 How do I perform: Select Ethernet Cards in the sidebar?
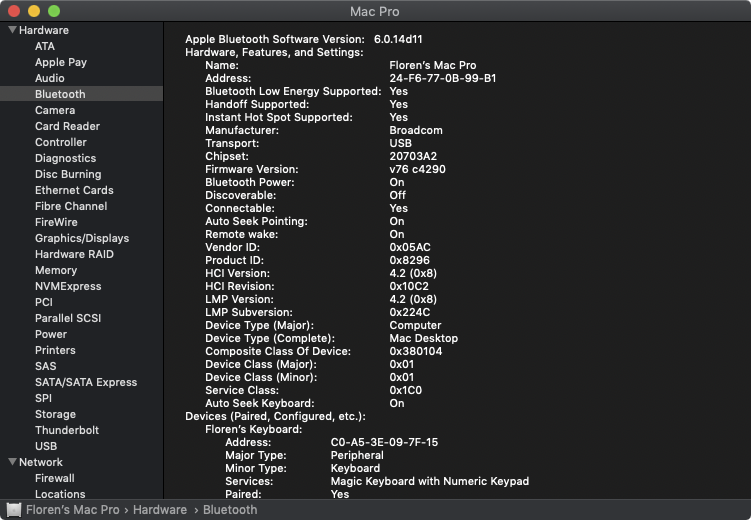pyautogui.click(x=74, y=190)
